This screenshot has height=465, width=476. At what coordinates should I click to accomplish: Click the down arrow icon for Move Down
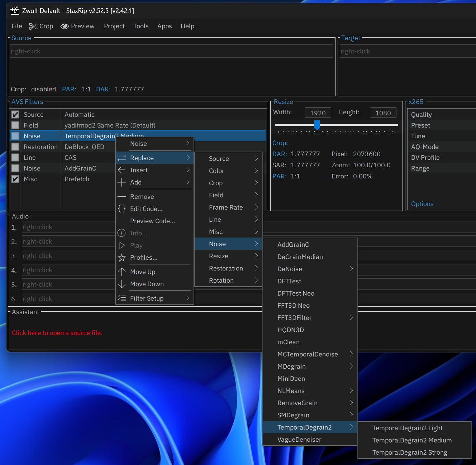tap(122, 284)
